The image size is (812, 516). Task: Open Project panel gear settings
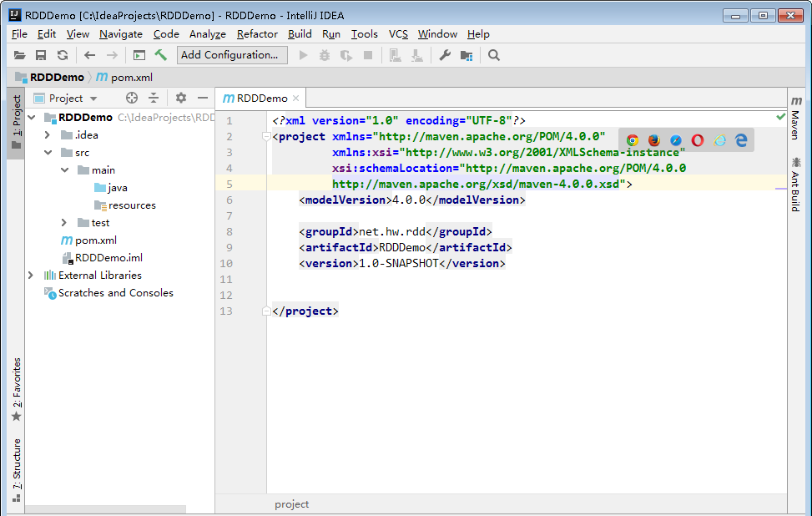click(181, 98)
